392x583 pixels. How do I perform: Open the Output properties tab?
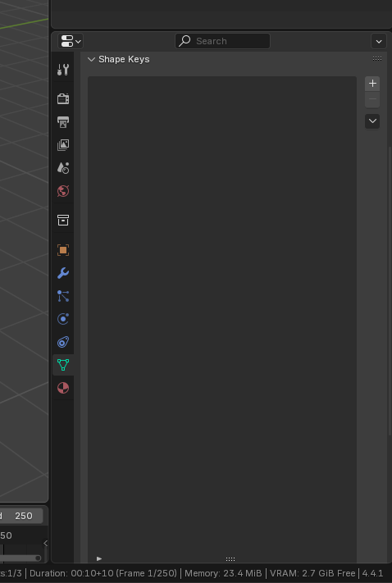(x=63, y=122)
